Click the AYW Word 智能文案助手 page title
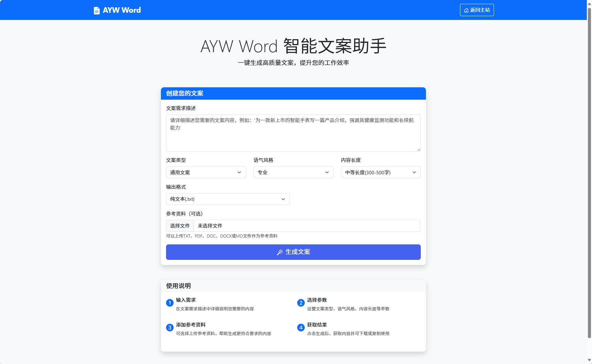The height and width of the screenshot is (364, 592). (293, 46)
